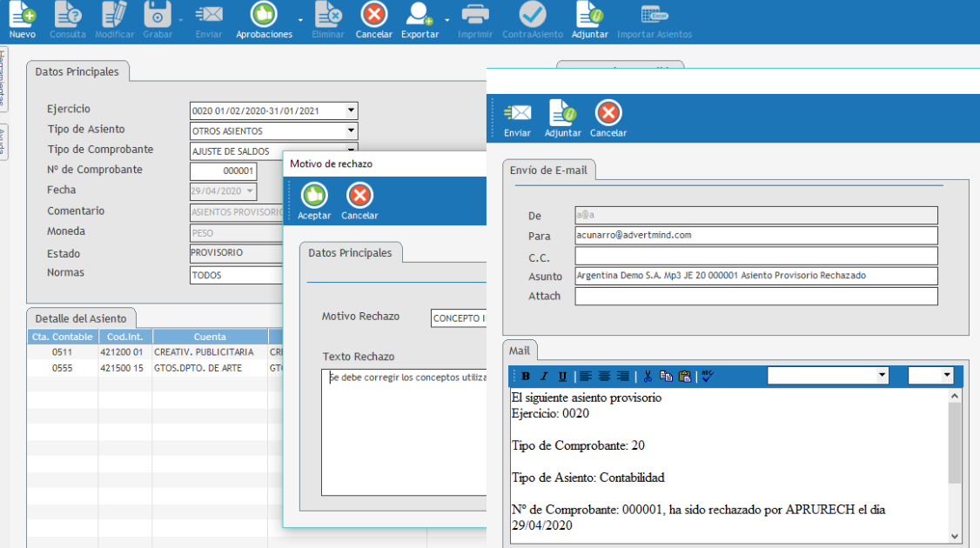This screenshot has width=980, height=548.
Task: Open the Tipo de Asiento dropdown
Action: 351,131
